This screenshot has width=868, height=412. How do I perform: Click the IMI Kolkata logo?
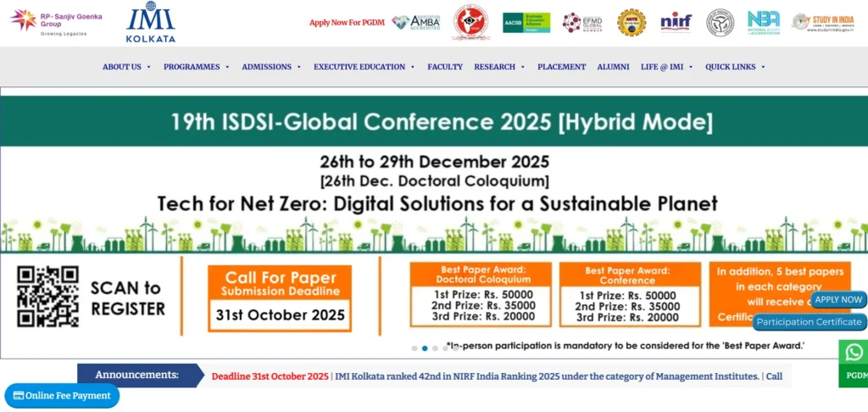point(151,23)
